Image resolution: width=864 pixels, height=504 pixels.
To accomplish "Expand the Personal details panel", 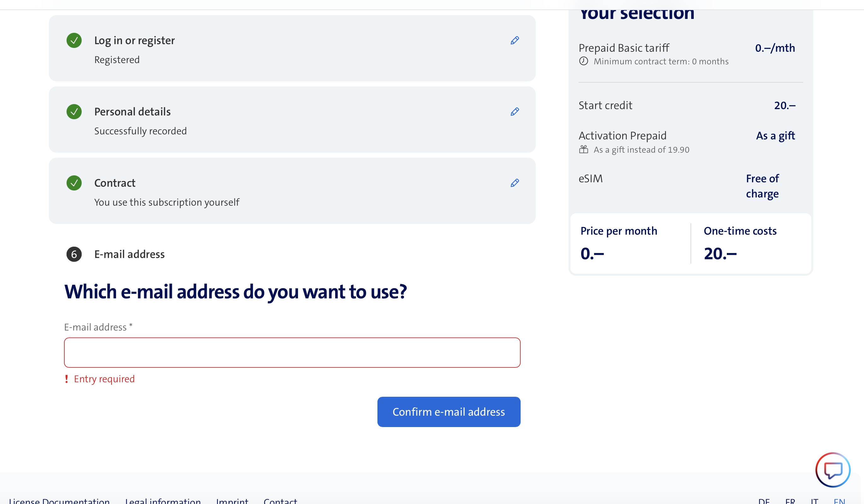I will coord(132,111).
